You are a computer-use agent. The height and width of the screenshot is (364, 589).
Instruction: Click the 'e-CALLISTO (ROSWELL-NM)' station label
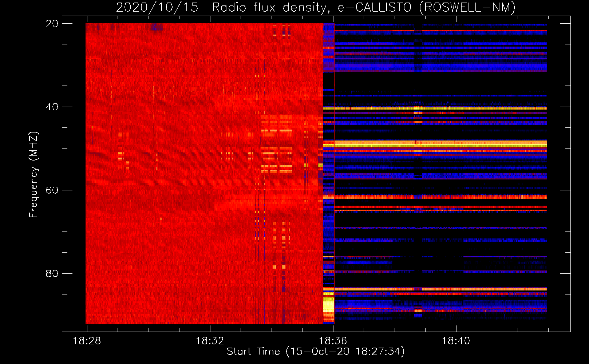(x=427, y=8)
